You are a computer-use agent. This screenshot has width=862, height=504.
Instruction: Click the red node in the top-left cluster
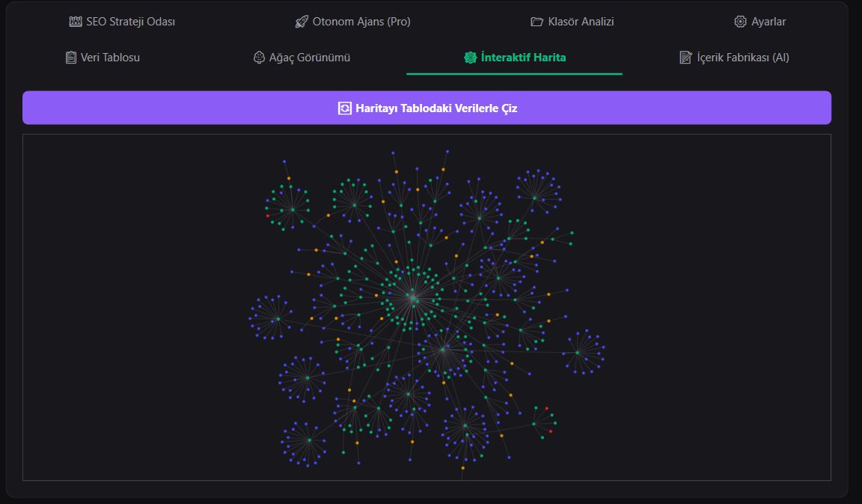pos(267,216)
